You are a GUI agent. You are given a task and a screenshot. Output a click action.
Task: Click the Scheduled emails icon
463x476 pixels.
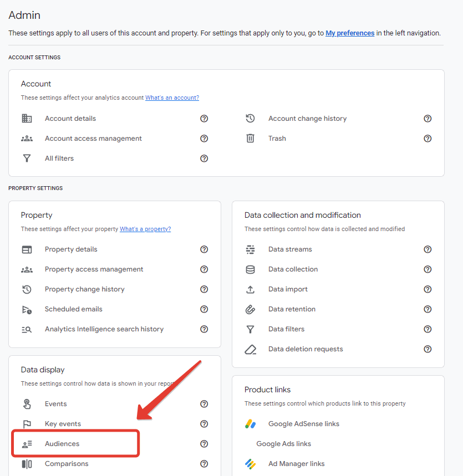(x=27, y=309)
